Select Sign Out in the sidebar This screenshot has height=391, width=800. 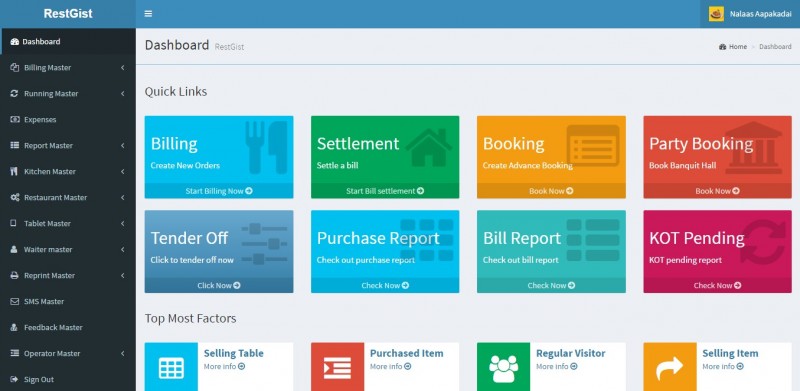pyautogui.click(x=68, y=379)
